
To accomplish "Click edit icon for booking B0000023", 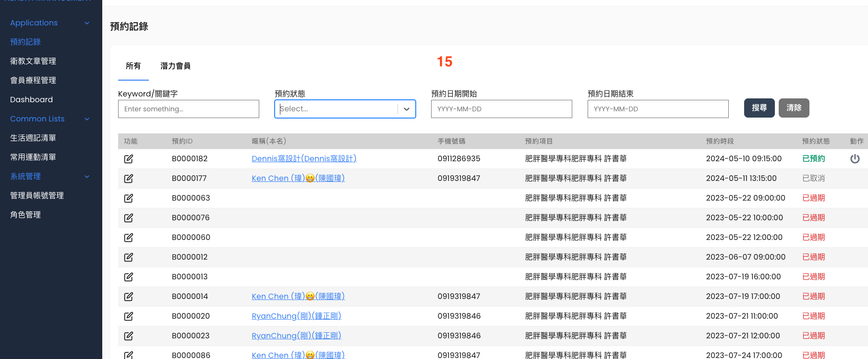I will click(x=128, y=336).
